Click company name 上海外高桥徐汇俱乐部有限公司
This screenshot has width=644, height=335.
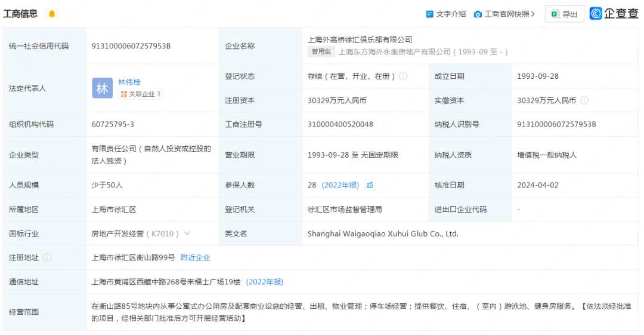(360, 39)
